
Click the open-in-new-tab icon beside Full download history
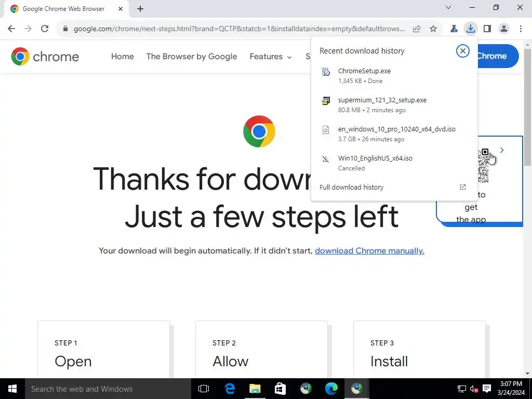(463, 187)
